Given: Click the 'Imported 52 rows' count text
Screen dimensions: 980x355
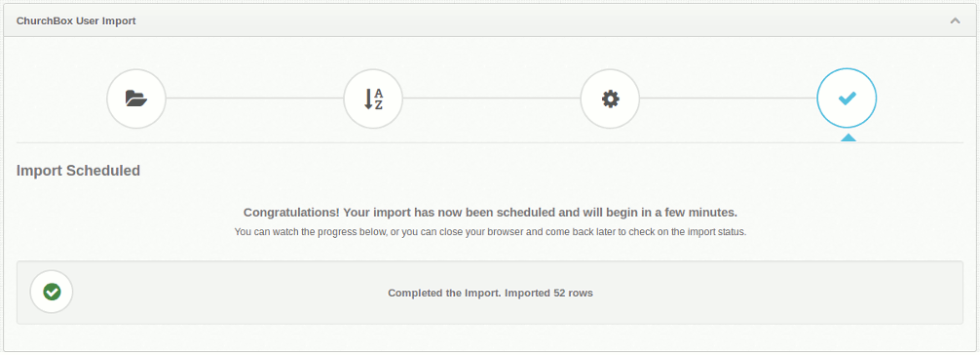Looking at the screenshot, I should pos(548,293).
